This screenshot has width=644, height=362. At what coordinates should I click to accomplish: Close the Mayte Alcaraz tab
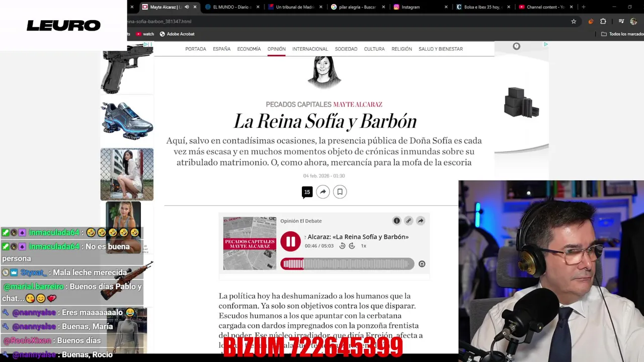pos(195,7)
